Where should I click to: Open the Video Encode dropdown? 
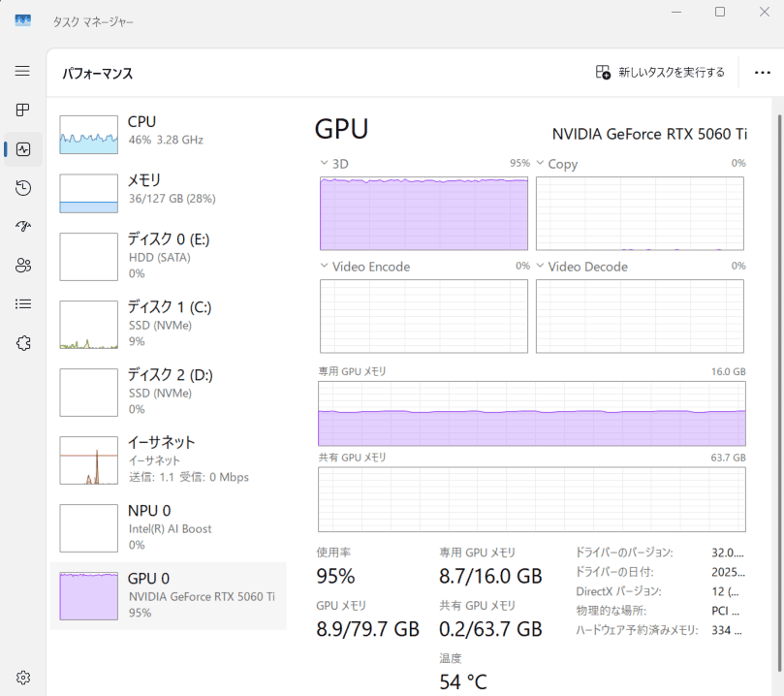323,266
